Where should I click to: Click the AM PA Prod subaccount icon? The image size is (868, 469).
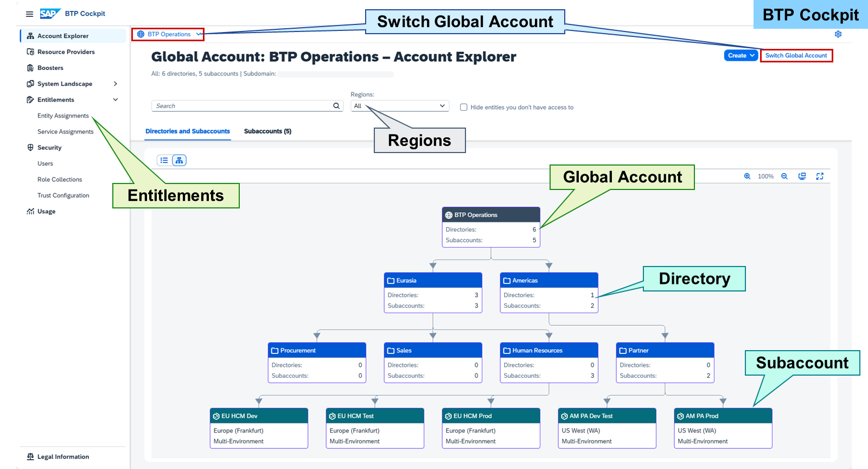coord(680,416)
